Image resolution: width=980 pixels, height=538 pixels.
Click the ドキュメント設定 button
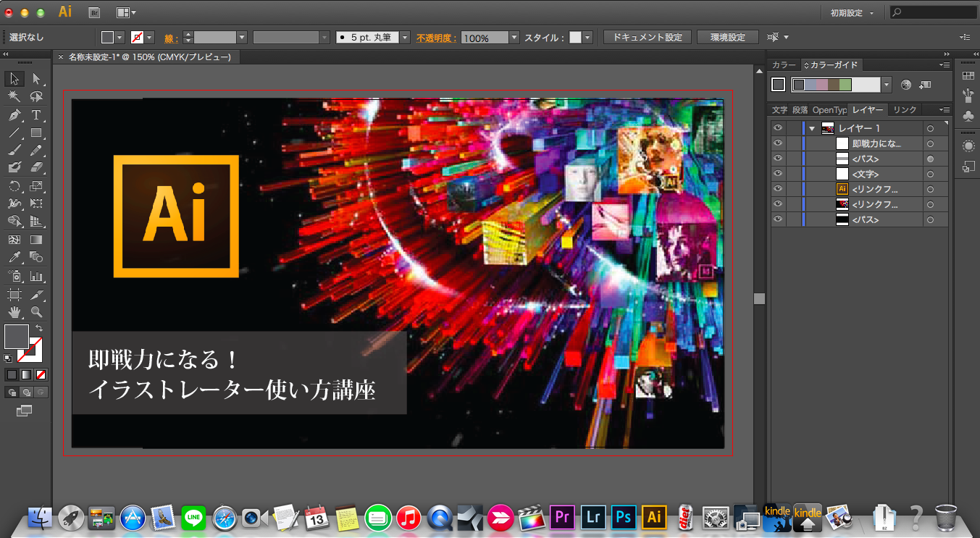coord(648,37)
